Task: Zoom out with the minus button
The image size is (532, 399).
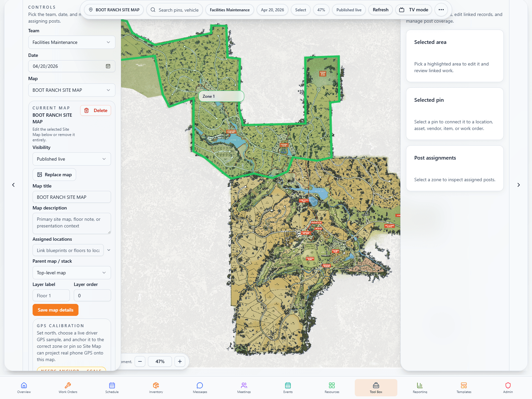Action: 140,361
